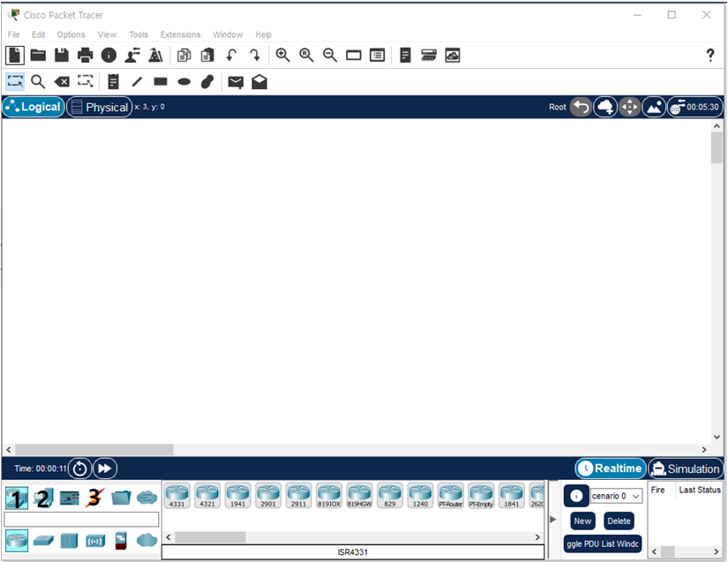Open the View menu
This screenshot has width=728, height=562.
click(x=107, y=34)
